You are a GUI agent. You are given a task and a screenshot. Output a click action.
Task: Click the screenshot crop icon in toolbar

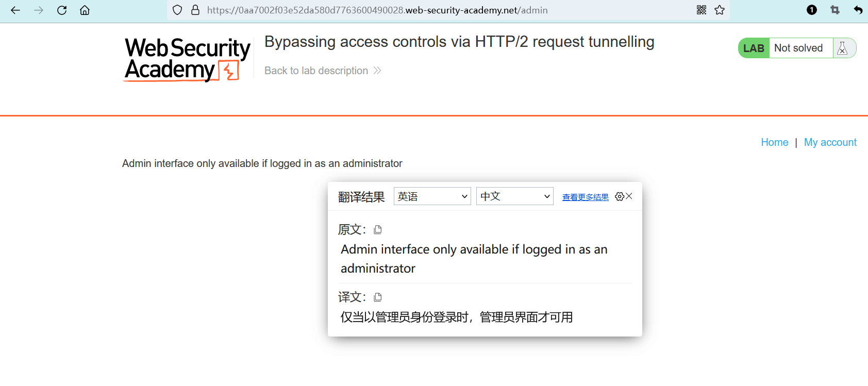pos(835,10)
